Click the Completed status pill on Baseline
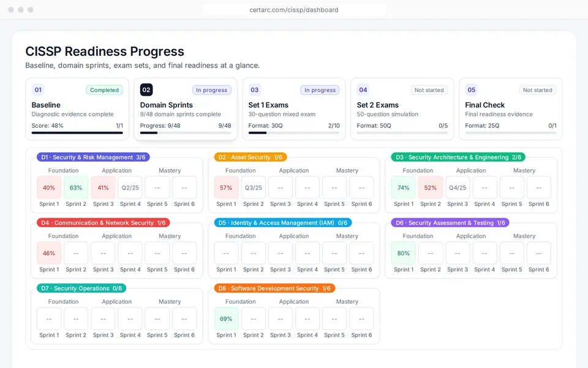This screenshot has height=368, width=588. click(x=104, y=90)
